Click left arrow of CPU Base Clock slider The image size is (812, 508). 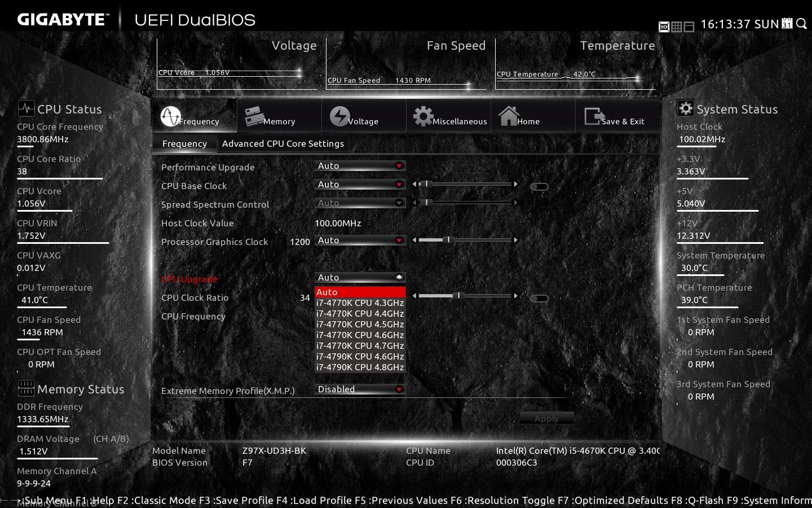[x=414, y=184]
